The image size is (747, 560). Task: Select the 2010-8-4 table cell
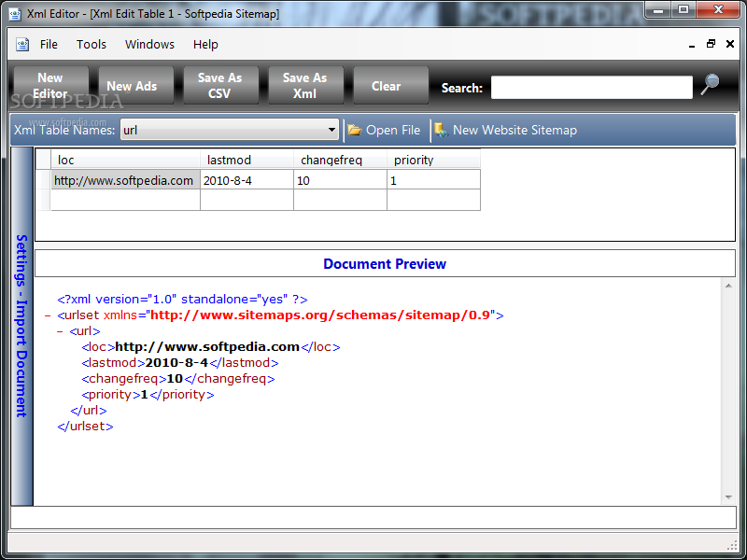pyautogui.click(x=247, y=180)
